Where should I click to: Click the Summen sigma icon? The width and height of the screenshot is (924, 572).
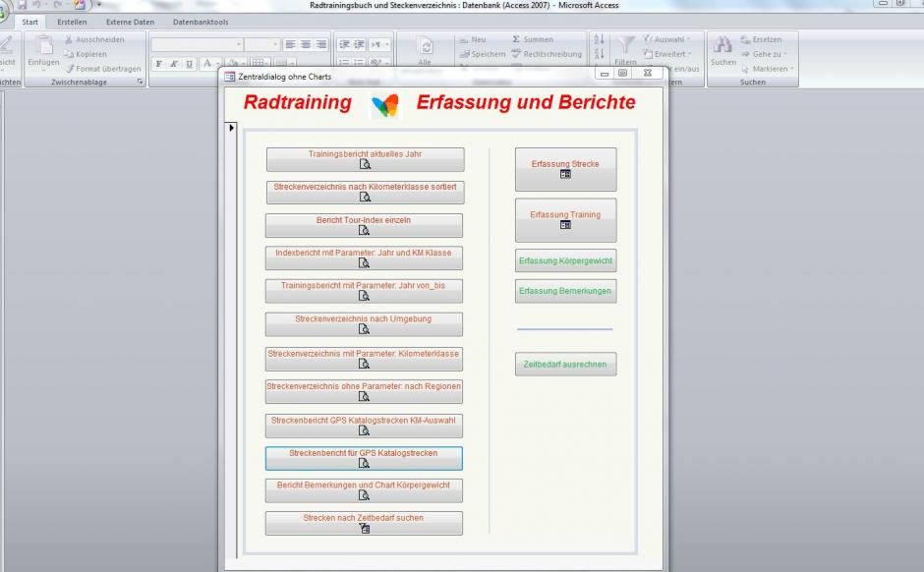click(x=516, y=40)
